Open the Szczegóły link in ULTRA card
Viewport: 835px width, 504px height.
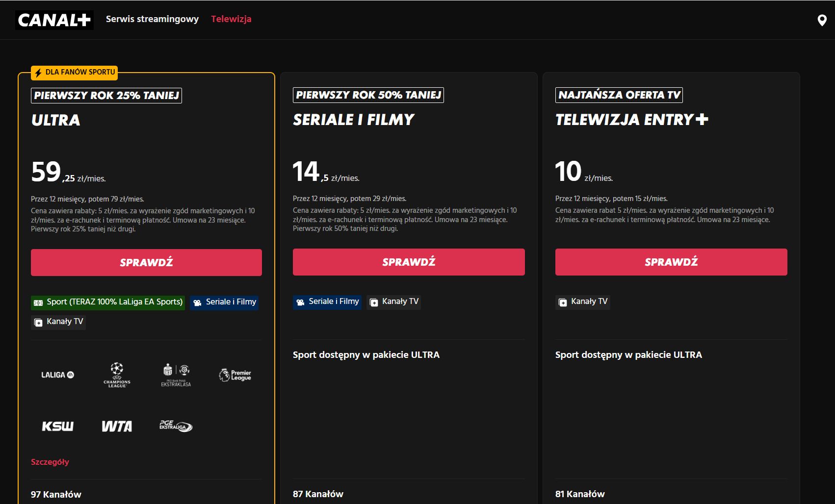(x=50, y=462)
